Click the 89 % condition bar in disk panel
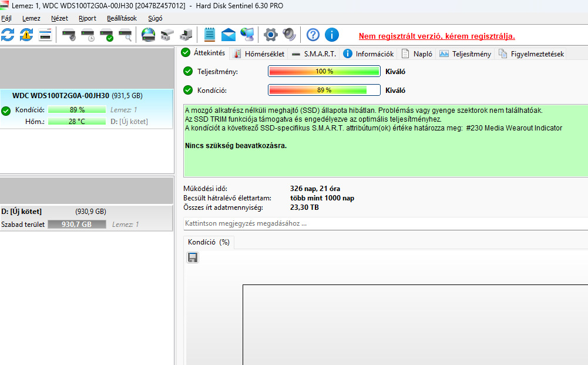Screen dimensions: 588x365 point(77,110)
